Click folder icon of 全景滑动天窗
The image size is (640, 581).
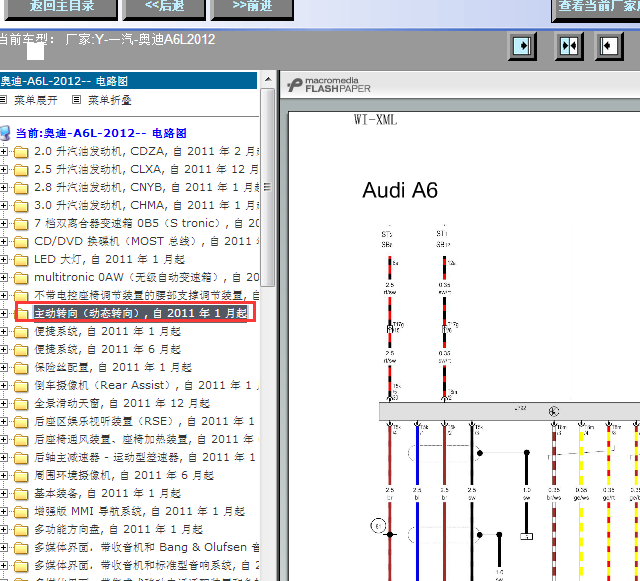coord(21,403)
